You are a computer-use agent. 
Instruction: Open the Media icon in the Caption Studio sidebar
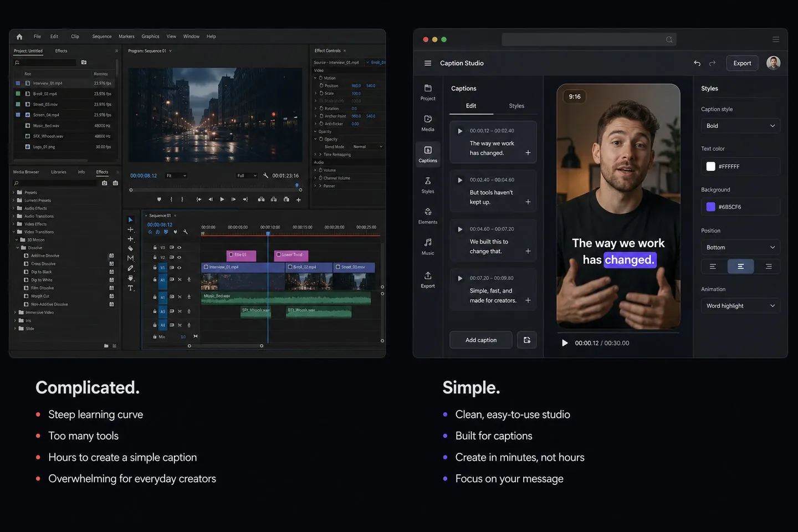pos(428,119)
